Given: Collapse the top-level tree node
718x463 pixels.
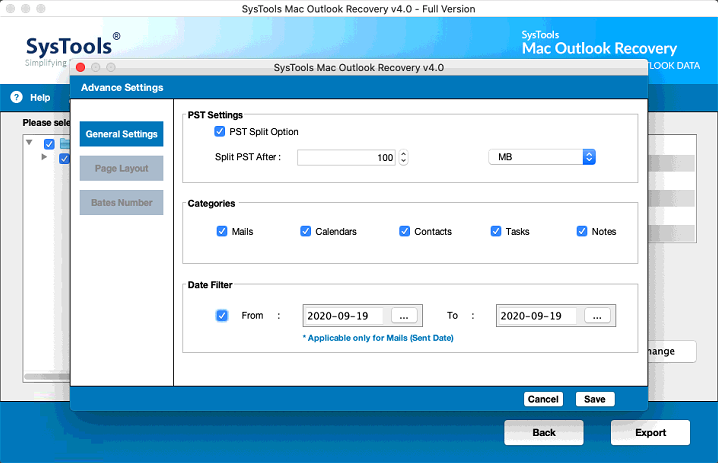Looking at the screenshot, I should coord(29,142).
